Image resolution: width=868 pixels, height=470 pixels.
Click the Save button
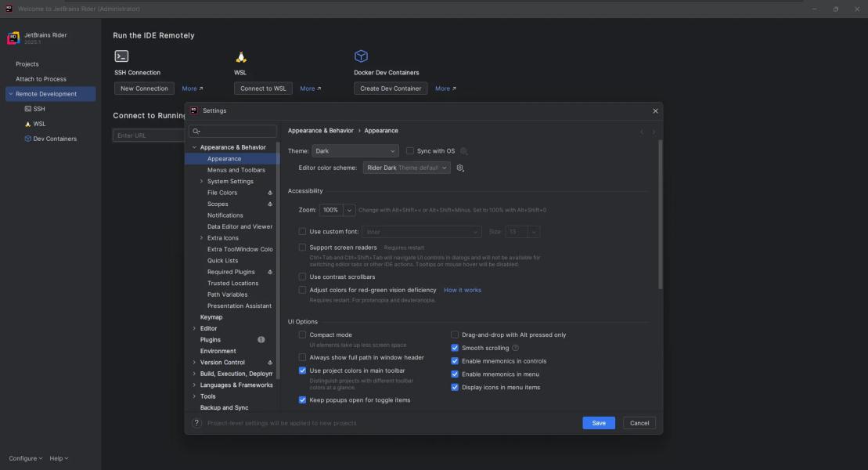coord(599,423)
